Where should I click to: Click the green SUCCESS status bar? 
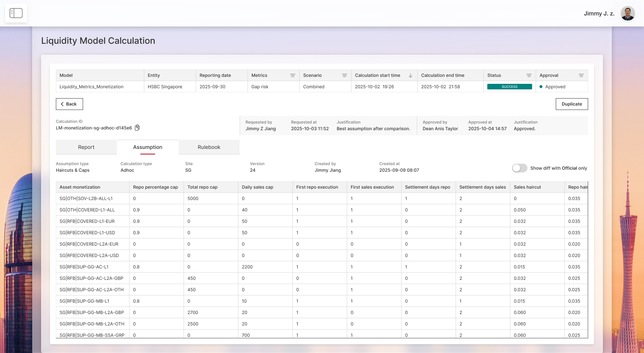(509, 87)
